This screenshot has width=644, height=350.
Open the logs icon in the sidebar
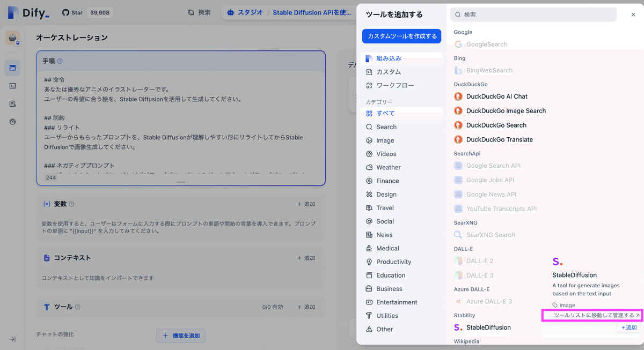(13, 103)
